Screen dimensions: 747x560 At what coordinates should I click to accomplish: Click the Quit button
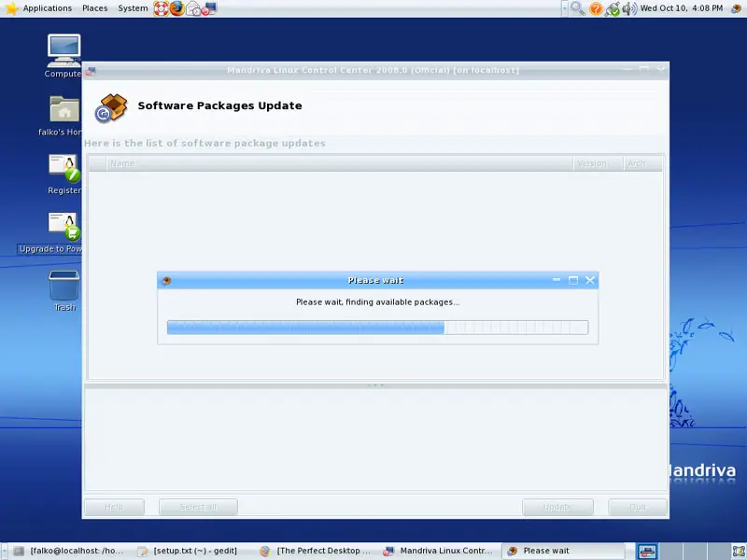tap(638, 507)
